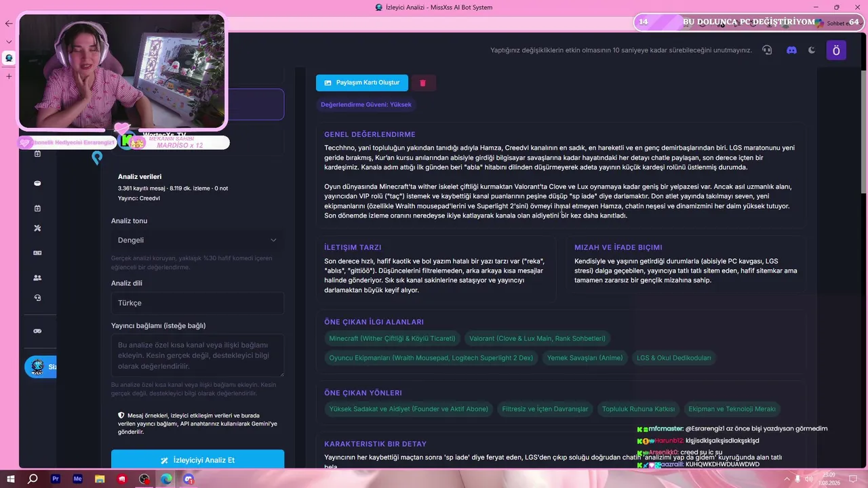Open Windows taskbar search
868x488 pixels.
(x=33, y=479)
